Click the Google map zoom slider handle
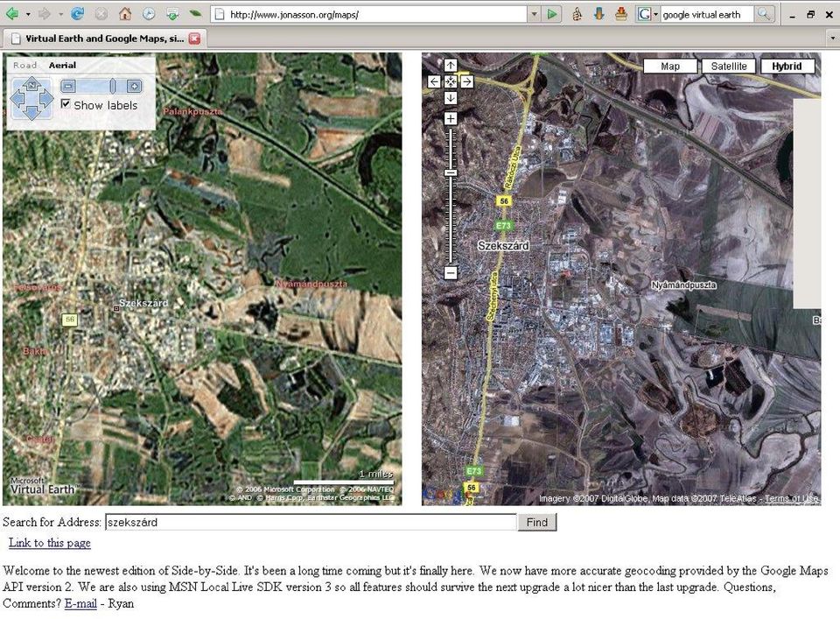The width and height of the screenshot is (840, 619). tap(451, 173)
